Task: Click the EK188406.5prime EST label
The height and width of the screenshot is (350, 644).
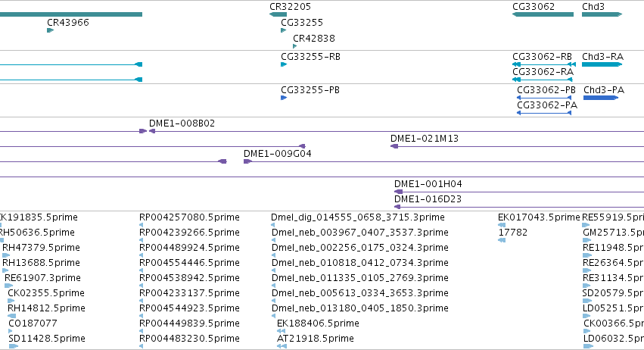Action: (x=318, y=323)
